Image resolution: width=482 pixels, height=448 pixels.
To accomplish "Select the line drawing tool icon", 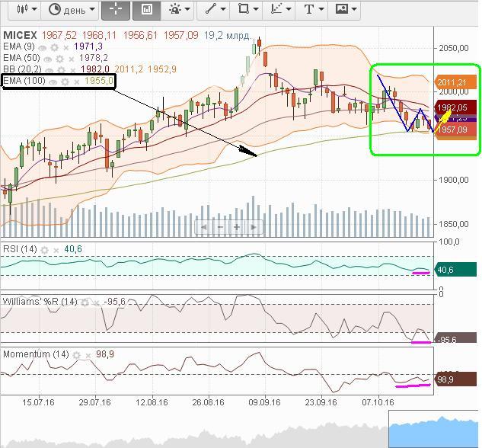I will [x=211, y=9].
